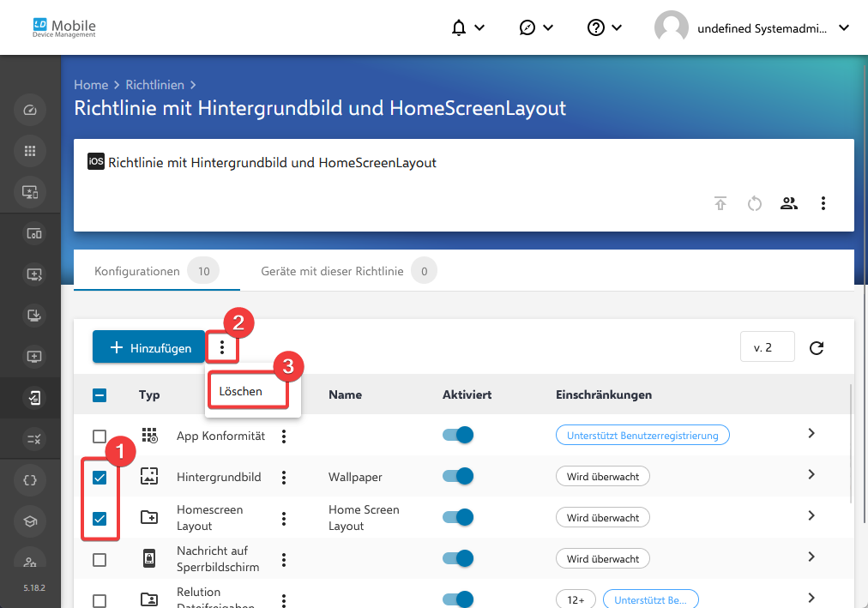
Task: Open the policies sidebar icon
Action: (x=34, y=398)
